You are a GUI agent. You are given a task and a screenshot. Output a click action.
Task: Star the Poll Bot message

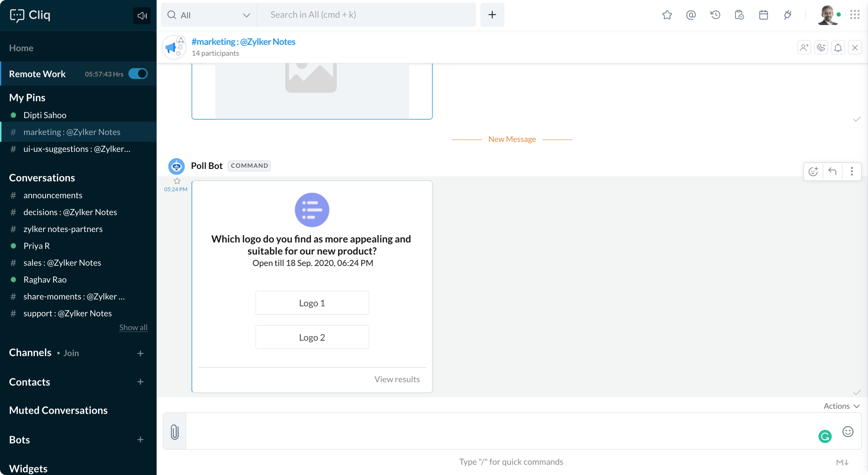177,181
